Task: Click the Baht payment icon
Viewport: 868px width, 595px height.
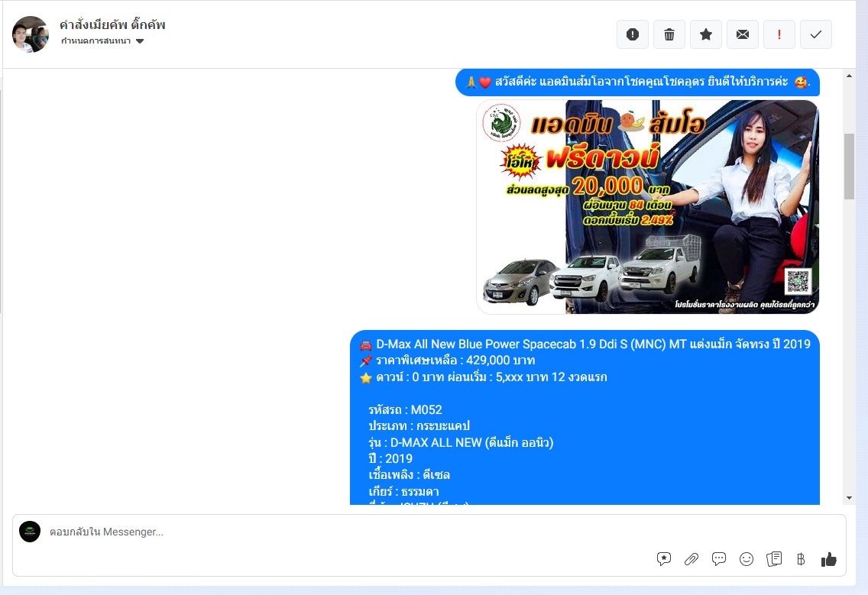Action: [801, 559]
